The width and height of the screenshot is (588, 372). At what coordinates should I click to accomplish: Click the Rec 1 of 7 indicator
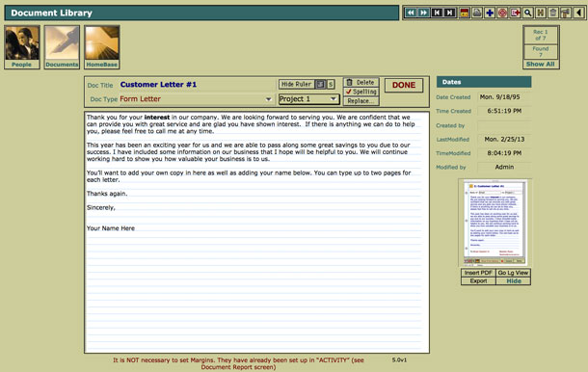(x=541, y=35)
